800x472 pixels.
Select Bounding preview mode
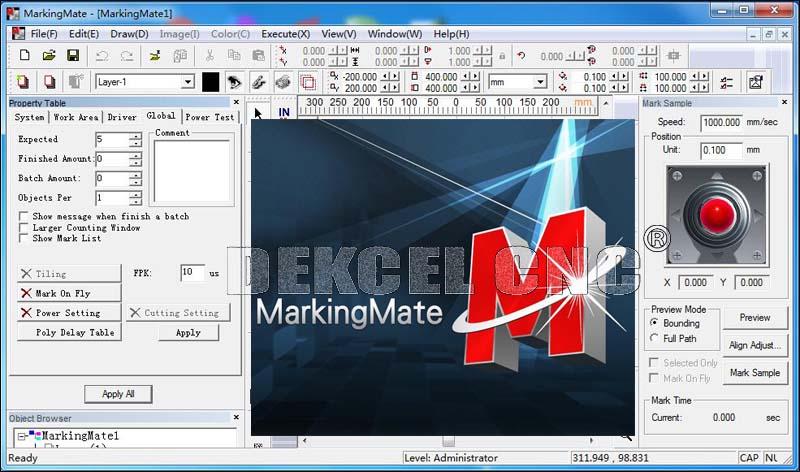point(654,322)
